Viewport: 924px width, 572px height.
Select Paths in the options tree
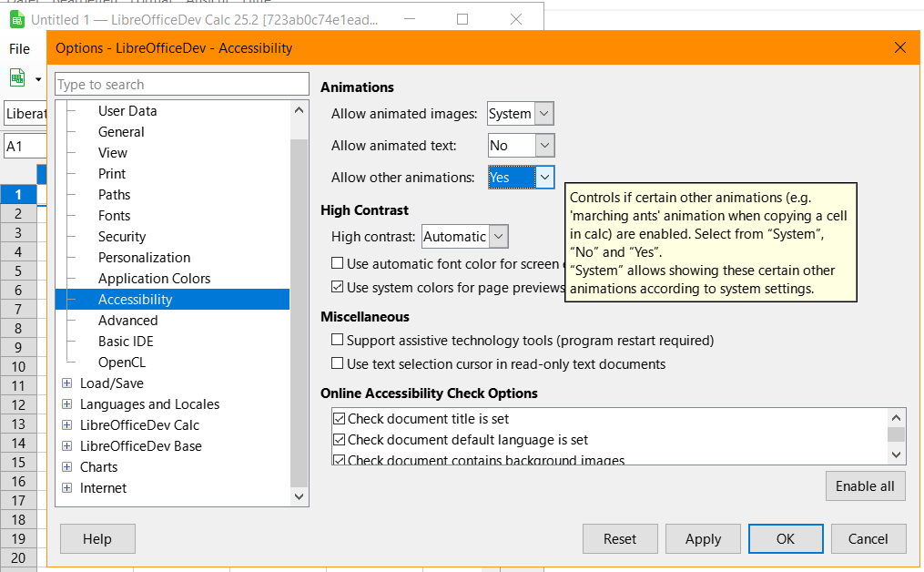[115, 195]
